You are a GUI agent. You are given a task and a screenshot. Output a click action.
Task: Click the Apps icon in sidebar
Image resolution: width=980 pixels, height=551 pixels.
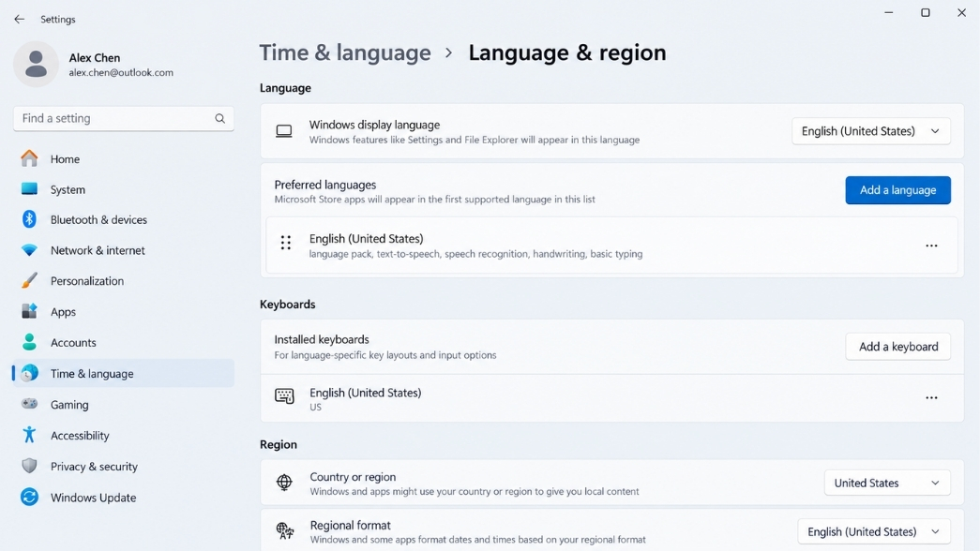[29, 311]
